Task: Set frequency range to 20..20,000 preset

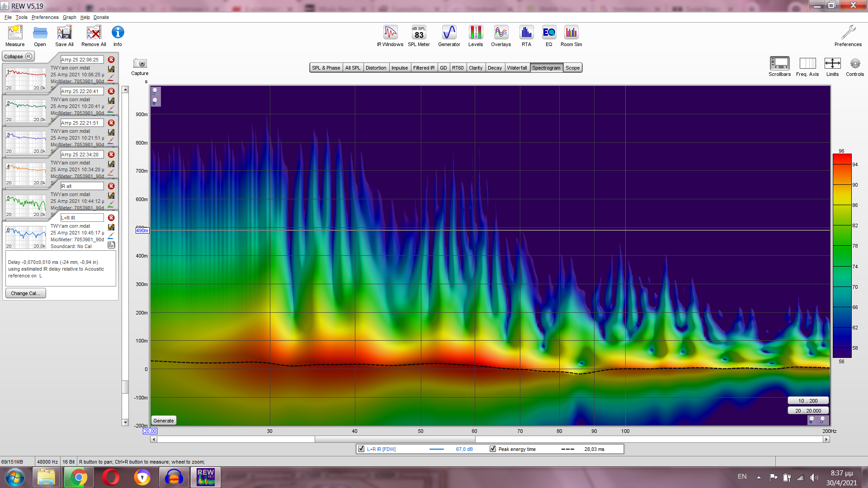Action: tap(808, 411)
